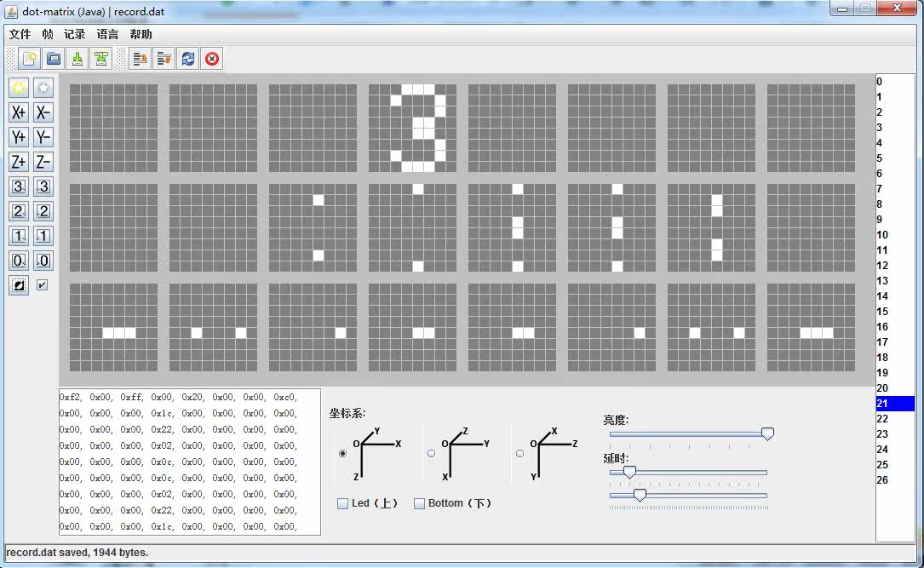Open the 文件 menu
The image size is (924, 568).
point(20,34)
